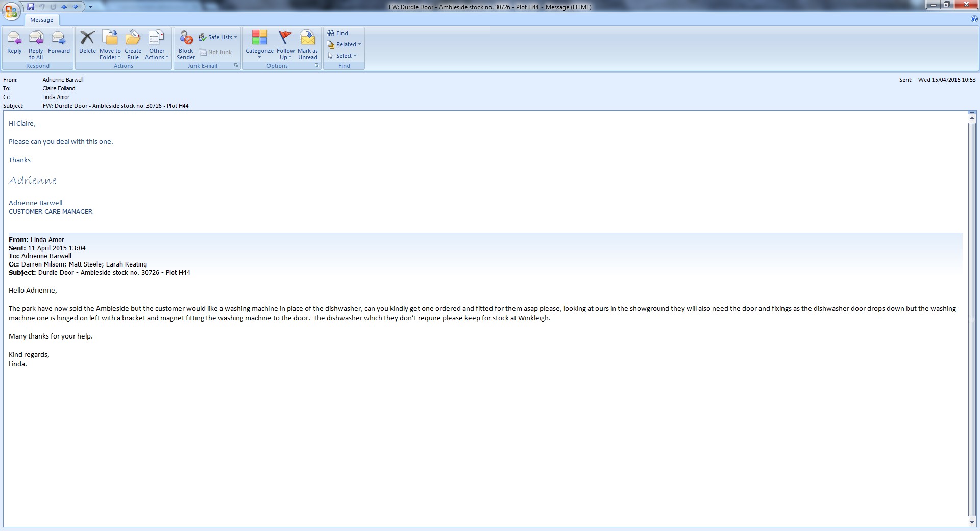Screen dimensions: 980x531
Task: Open the Junk E-mail options dialog launcher
Action: [236, 66]
